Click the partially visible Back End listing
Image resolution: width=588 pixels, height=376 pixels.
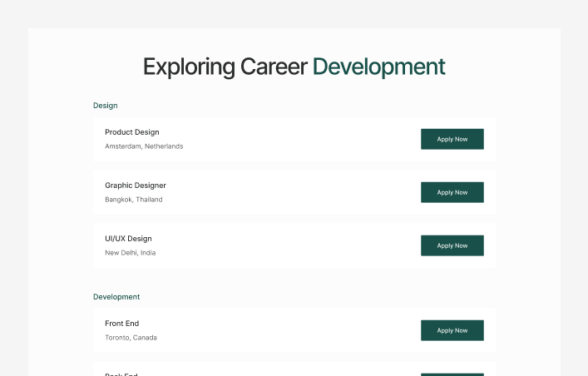[121, 374]
